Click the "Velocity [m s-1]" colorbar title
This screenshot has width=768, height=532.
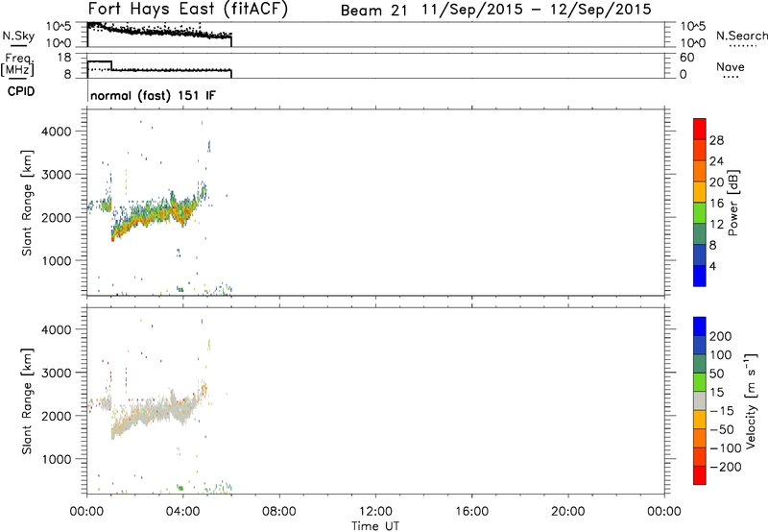(x=751, y=400)
